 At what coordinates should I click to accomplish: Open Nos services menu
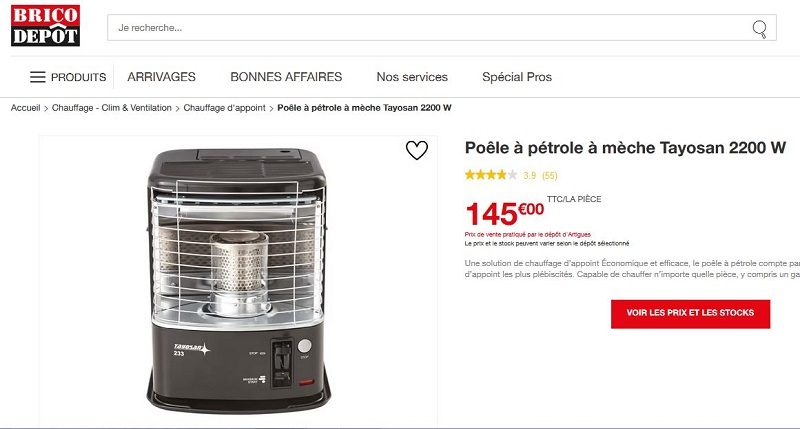[412, 77]
